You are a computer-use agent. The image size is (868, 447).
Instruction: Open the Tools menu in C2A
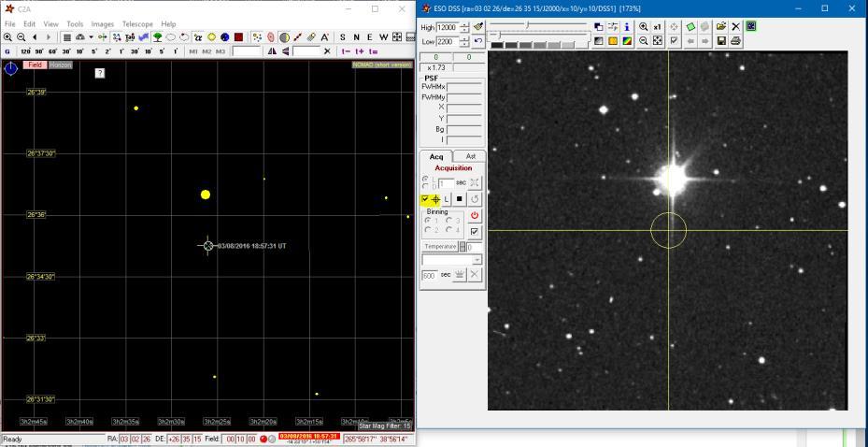75,23
